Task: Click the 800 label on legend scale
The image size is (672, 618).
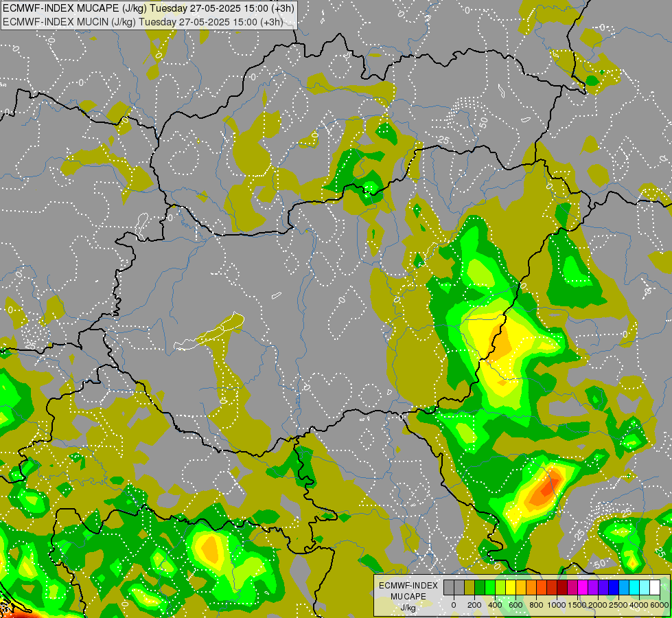Action: pos(536,605)
